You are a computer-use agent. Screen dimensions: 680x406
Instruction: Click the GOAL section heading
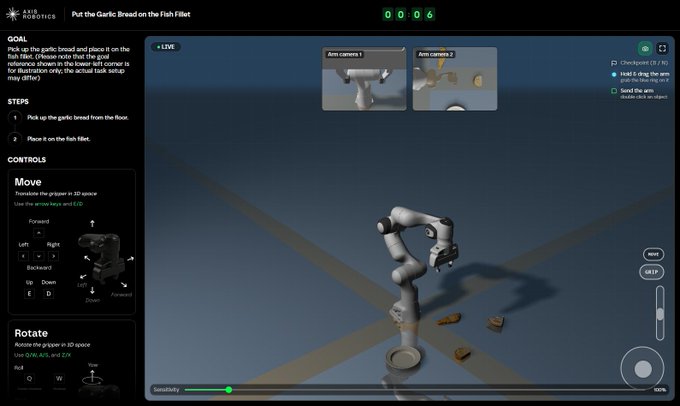17,39
